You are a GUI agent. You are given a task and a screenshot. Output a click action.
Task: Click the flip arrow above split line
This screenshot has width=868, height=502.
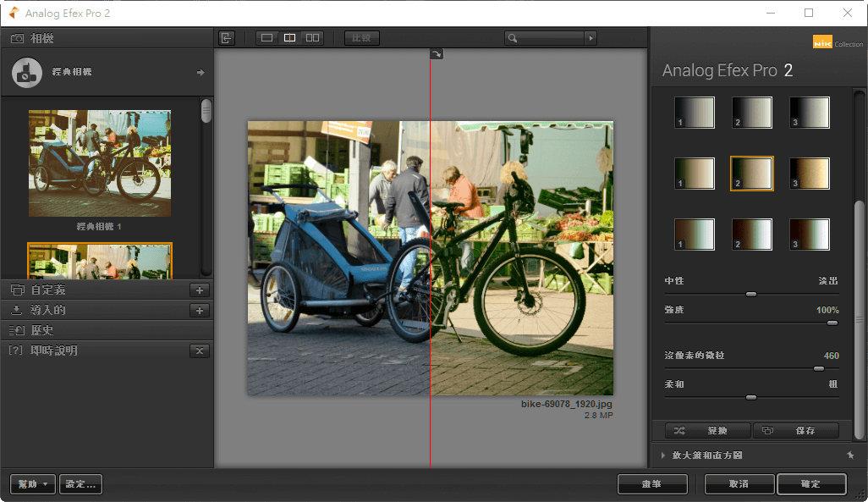coord(436,54)
